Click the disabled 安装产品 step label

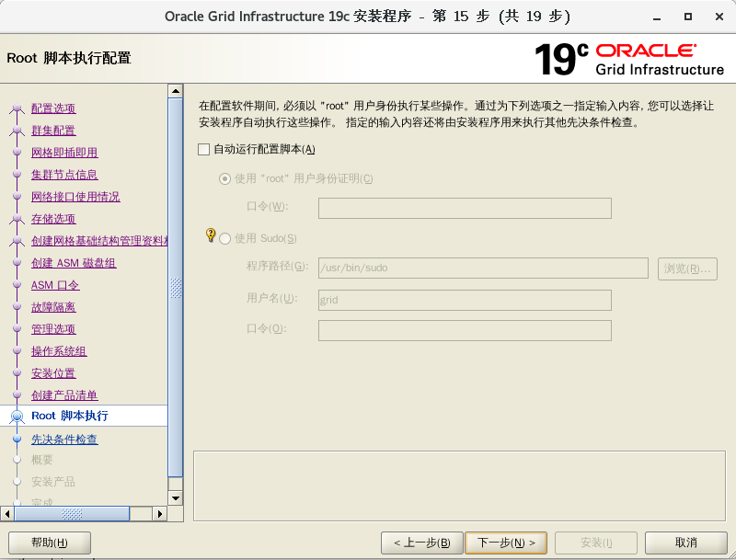[53, 482]
